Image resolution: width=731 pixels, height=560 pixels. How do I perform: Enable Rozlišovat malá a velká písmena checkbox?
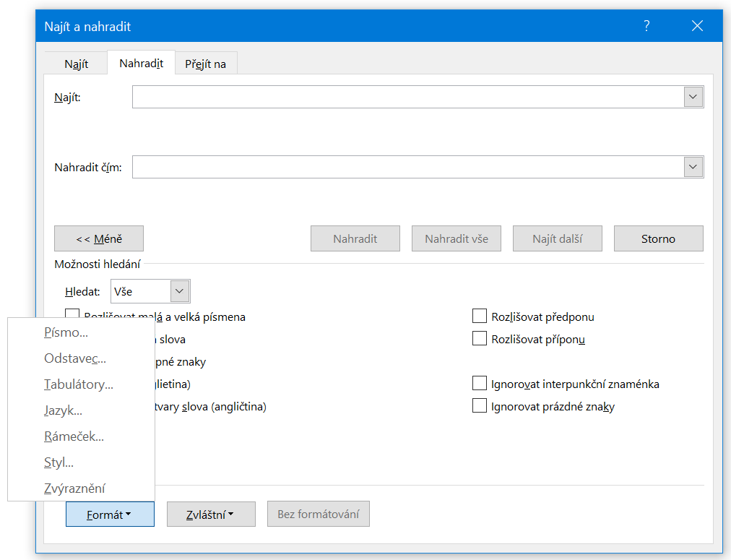72,314
